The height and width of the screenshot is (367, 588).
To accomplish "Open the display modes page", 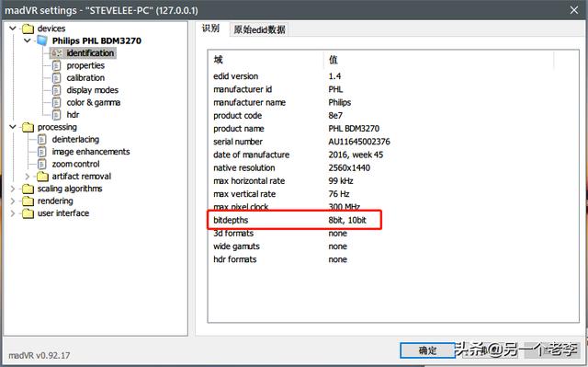I will click(92, 90).
